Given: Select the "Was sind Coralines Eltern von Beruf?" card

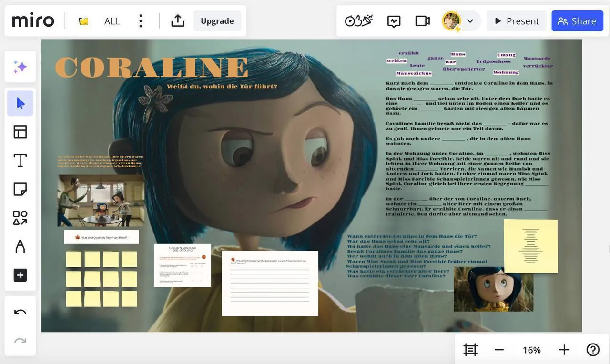Looking at the screenshot, I should [x=102, y=237].
